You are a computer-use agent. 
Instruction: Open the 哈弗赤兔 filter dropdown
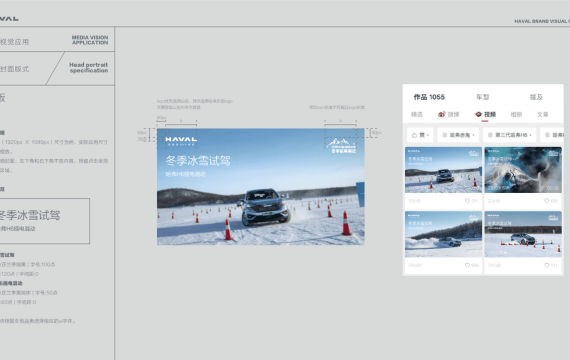coord(458,135)
